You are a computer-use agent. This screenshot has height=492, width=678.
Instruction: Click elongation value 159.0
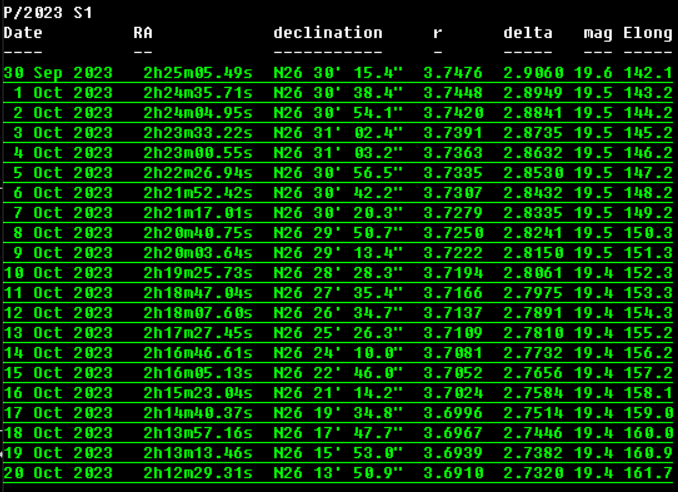648,412
